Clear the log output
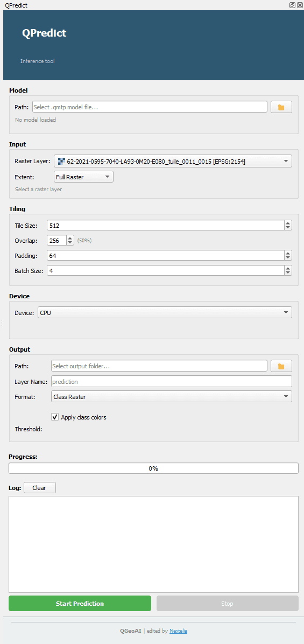Image resolution: width=304 pixels, height=644 pixels. point(39,488)
